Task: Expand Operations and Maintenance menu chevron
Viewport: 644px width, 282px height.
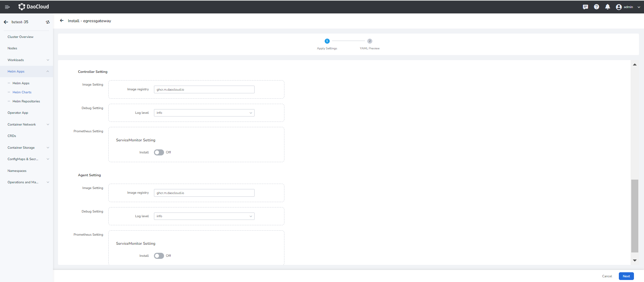Action: click(x=48, y=182)
